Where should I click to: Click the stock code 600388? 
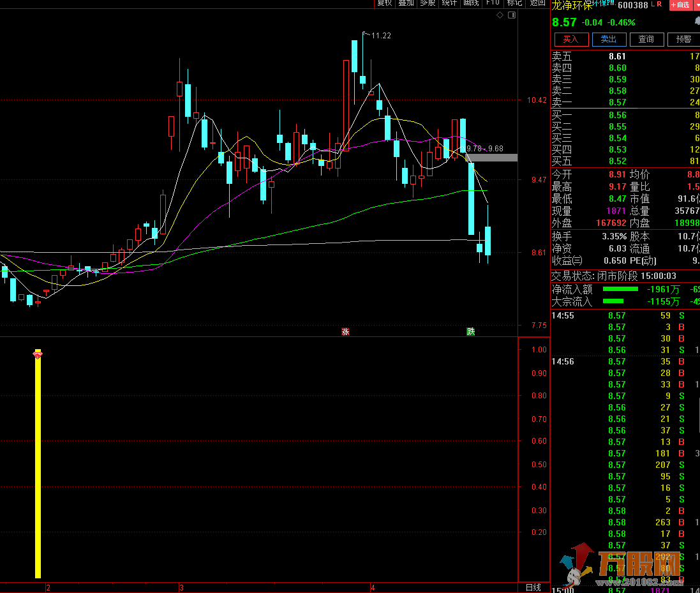[x=633, y=5]
